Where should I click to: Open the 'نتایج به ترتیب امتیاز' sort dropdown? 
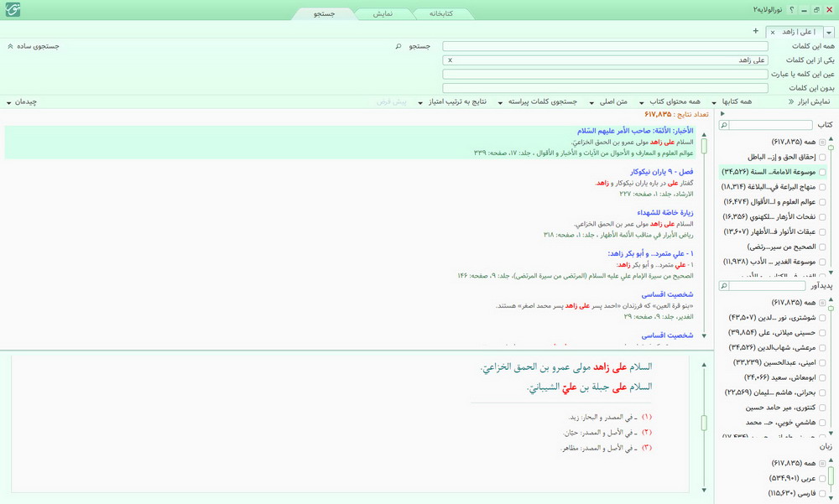(x=452, y=101)
